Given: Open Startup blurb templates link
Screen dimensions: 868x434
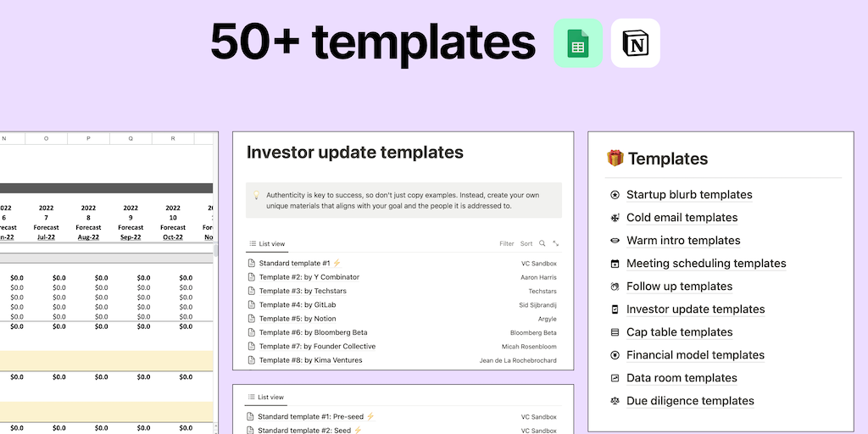Looking at the screenshot, I should coord(689,195).
